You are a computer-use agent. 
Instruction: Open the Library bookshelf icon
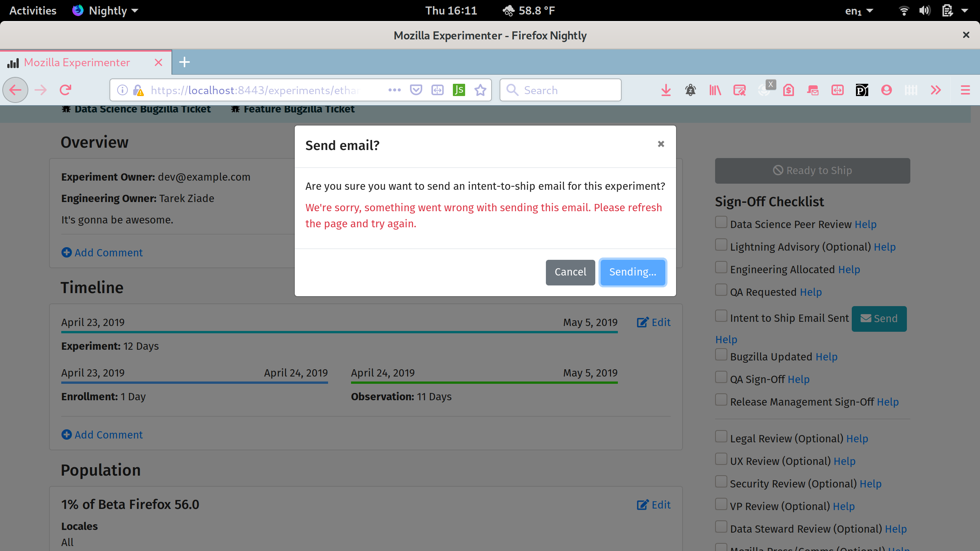coord(715,90)
